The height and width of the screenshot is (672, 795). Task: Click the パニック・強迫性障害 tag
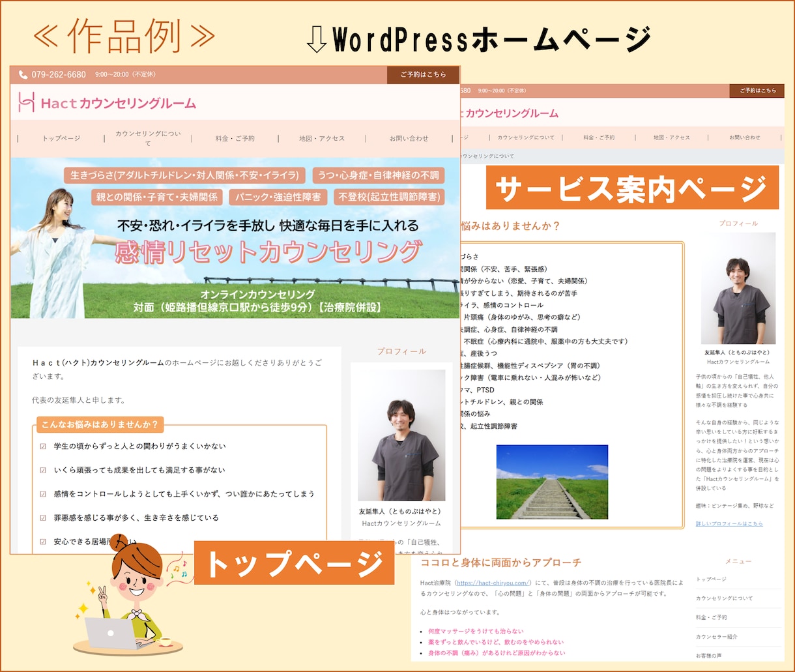(278, 197)
